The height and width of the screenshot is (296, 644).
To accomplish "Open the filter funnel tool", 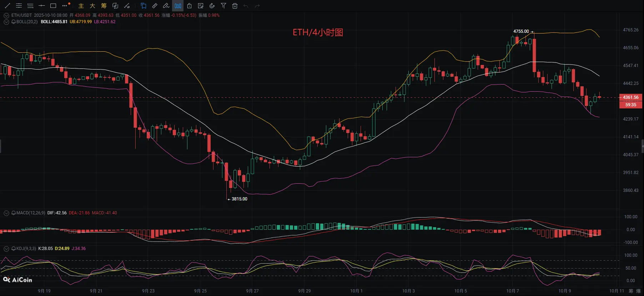I will 223,6.
